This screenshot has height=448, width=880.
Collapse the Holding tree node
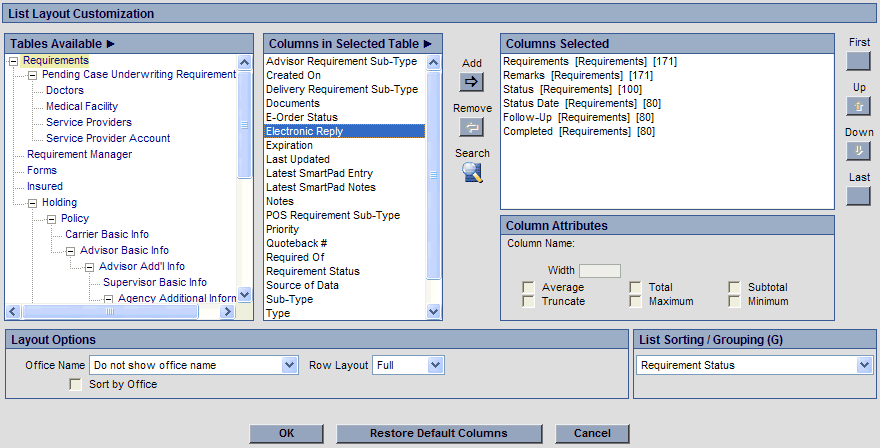click(32, 203)
